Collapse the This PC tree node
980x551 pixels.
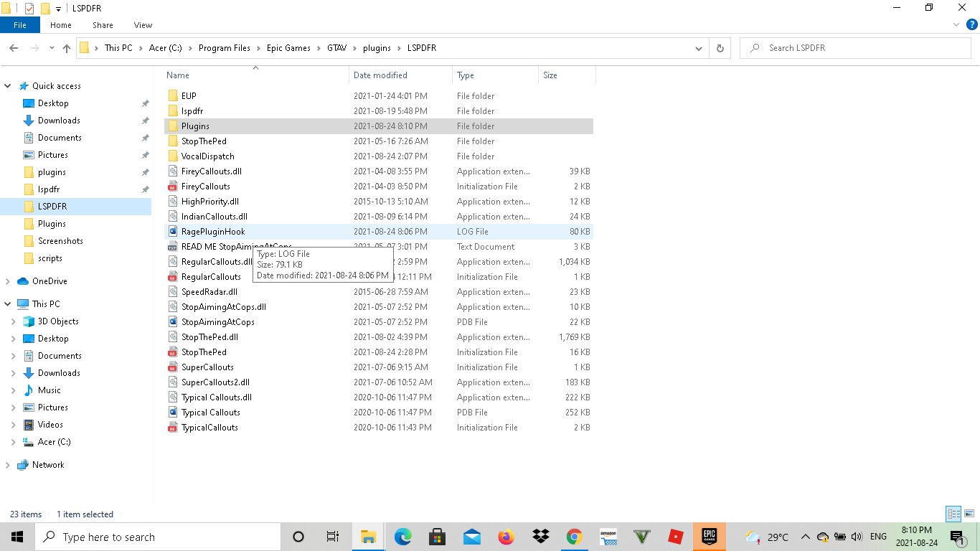click(x=8, y=304)
